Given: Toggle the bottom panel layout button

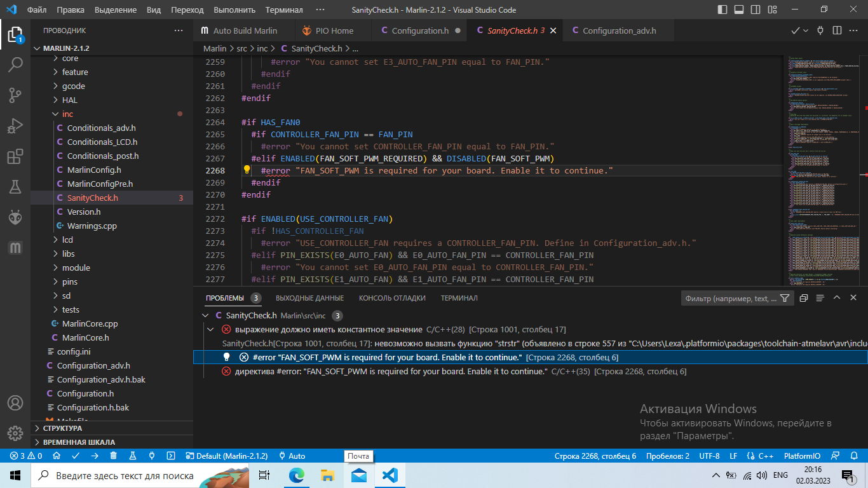Looking at the screenshot, I should pyautogui.click(x=738, y=10).
